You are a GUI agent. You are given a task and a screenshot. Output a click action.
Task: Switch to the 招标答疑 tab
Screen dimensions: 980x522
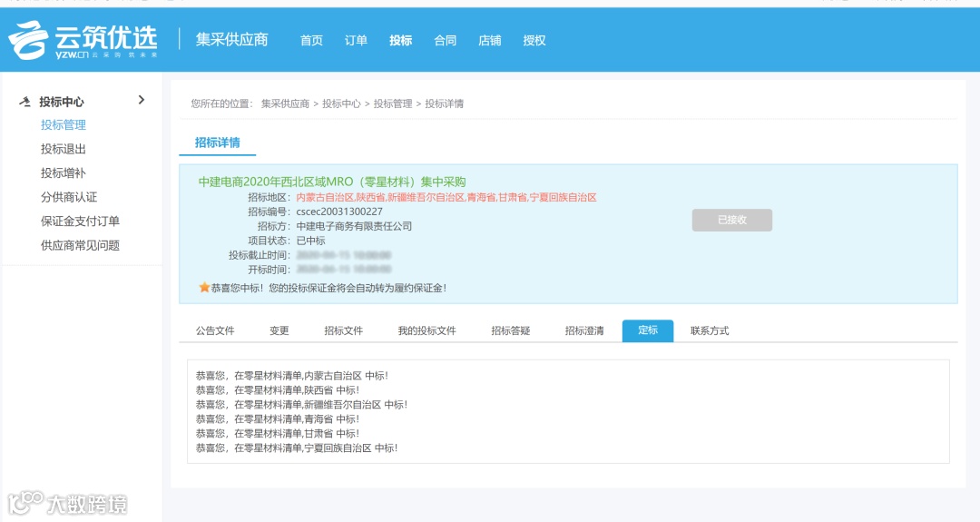coord(511,330)
